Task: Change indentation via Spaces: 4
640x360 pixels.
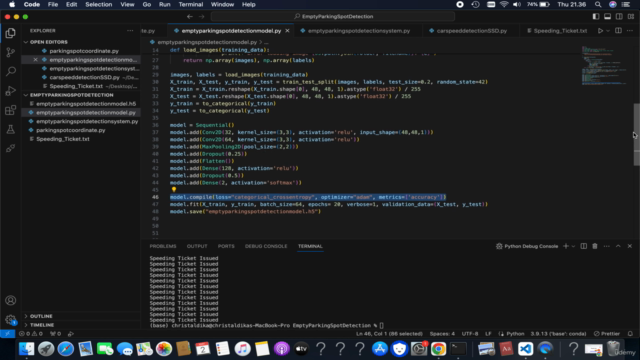Action: (442, 333)
